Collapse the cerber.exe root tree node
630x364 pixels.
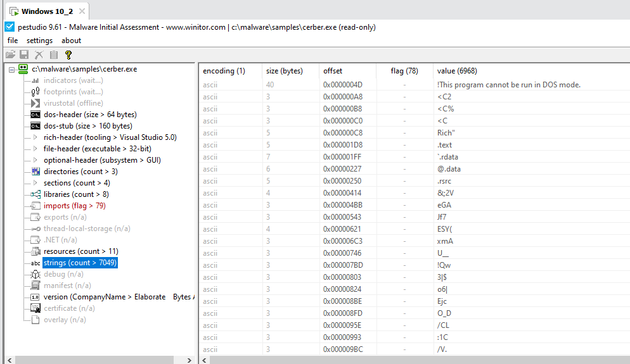tap(11, 70)
